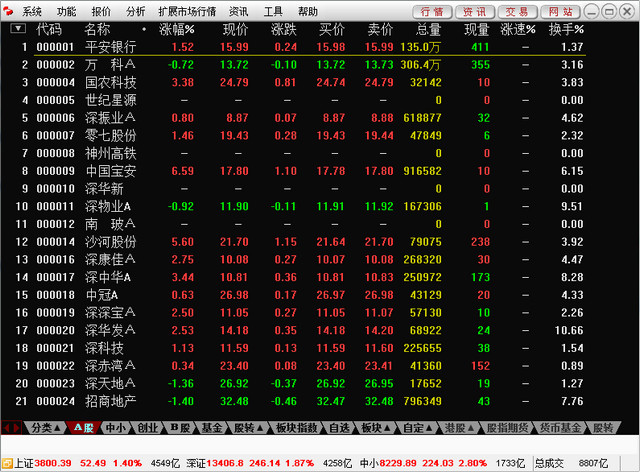Expand the 分类 tab menu
This screenshot has width=640, height=472.
[x=46, y=427]
